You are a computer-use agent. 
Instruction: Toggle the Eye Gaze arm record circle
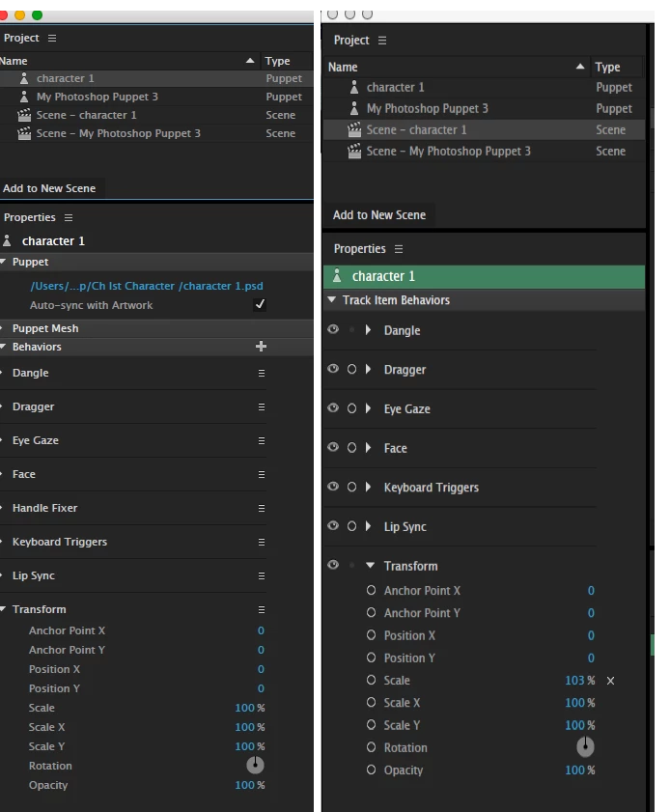351,408
